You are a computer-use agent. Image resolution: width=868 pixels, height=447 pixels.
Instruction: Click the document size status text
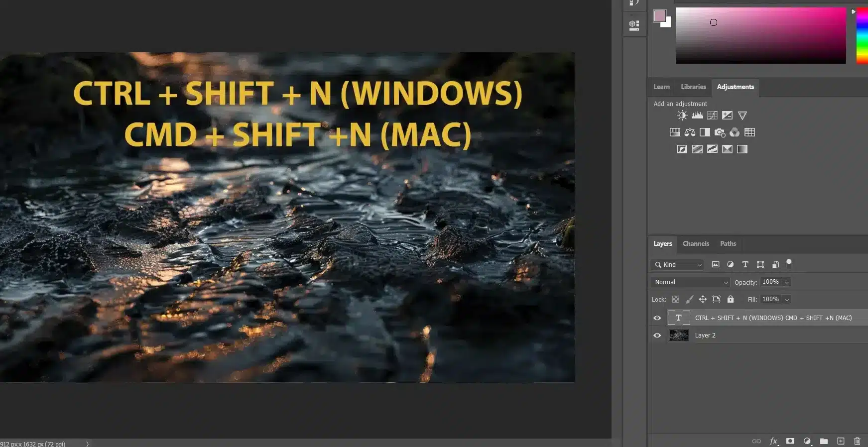click(x=32, y=444)
